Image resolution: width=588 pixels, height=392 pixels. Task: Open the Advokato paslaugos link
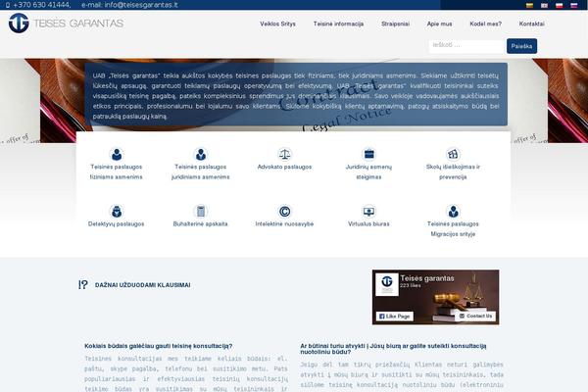[x=284, y=167]
